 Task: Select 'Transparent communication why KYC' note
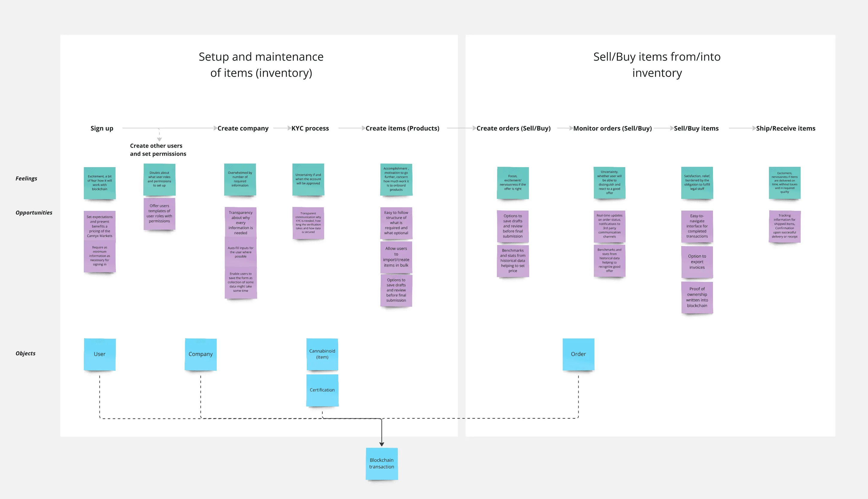coord(308,223)
